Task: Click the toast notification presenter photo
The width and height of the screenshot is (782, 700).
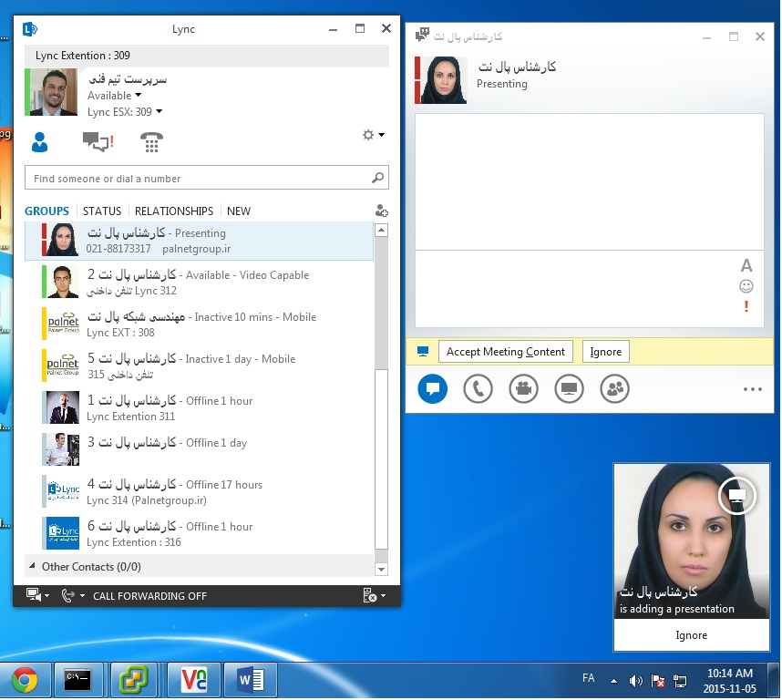Action: click(x=691, y=541)
